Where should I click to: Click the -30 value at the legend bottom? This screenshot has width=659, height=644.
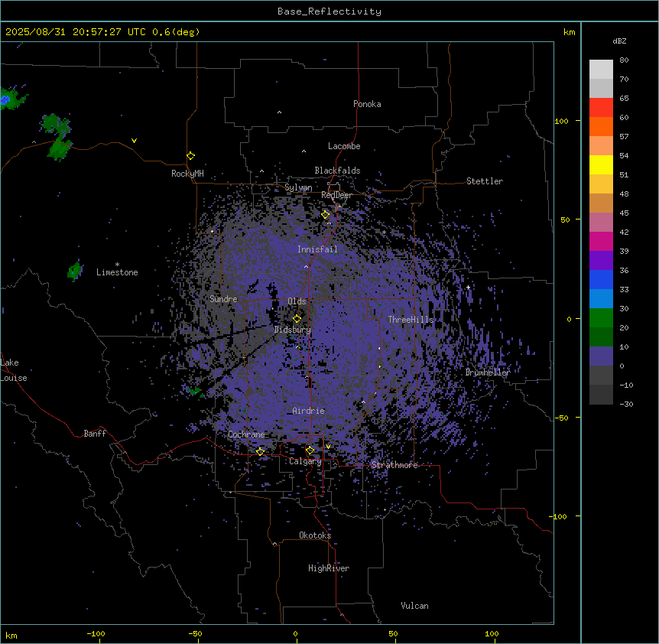(626, 404)
